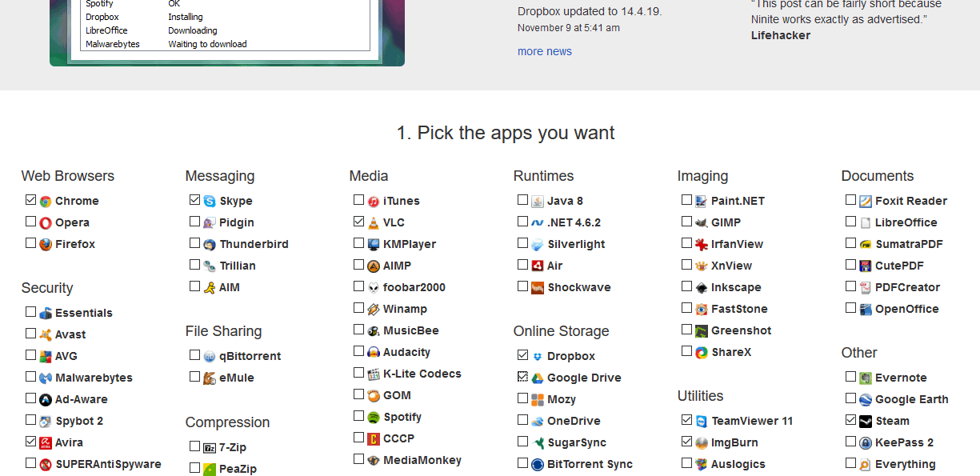This screenshot has width=980, height=476.
Task: Click the Audacity icon
Action: pyautogui.click(x=374, y=353)
